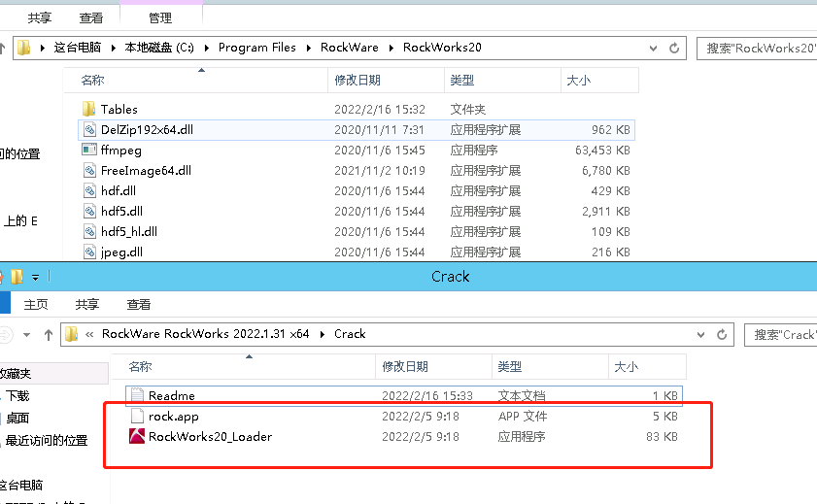Select the Readme text document icon
Viewport: 817px width, 504px height.
point(137,395)
